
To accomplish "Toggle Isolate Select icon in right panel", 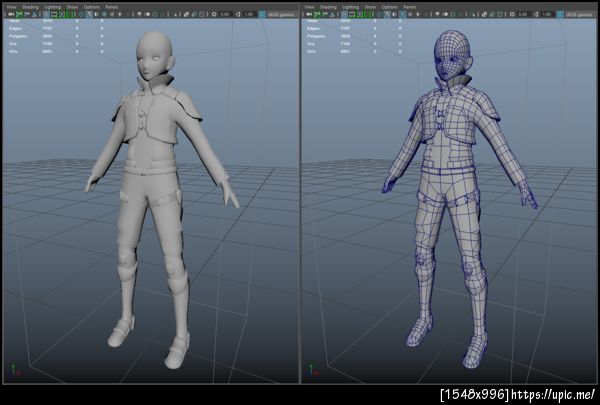I will tap(473, 15).
